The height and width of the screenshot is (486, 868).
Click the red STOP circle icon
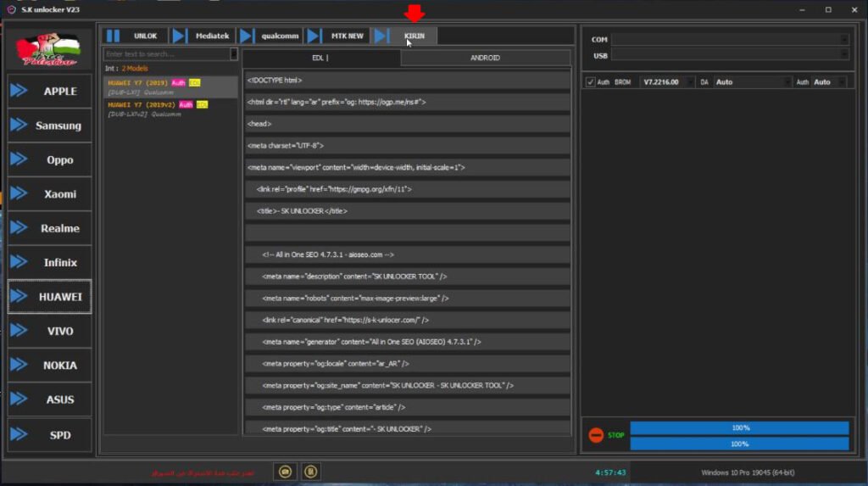tap(596, 435)
